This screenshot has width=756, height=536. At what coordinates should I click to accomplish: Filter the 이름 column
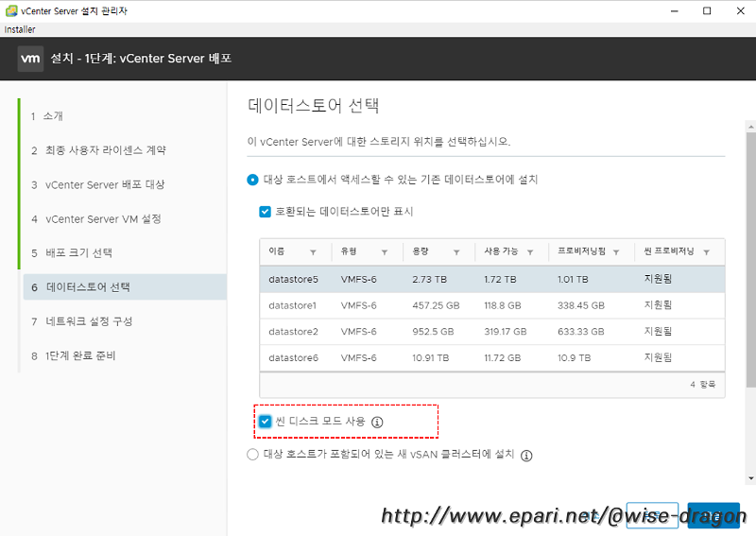pos(313,251)
